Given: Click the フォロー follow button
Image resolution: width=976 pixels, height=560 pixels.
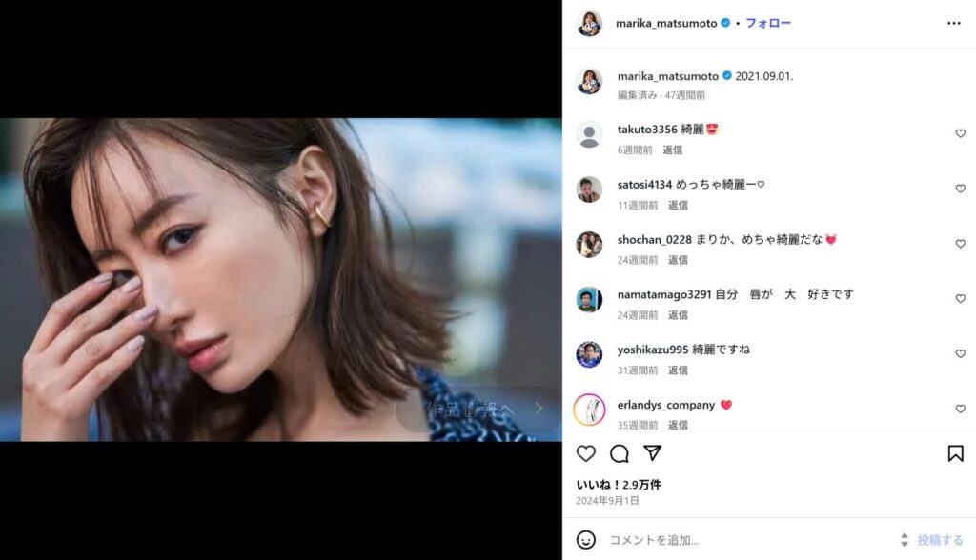Looking at the screenshot, I should 768,23.
